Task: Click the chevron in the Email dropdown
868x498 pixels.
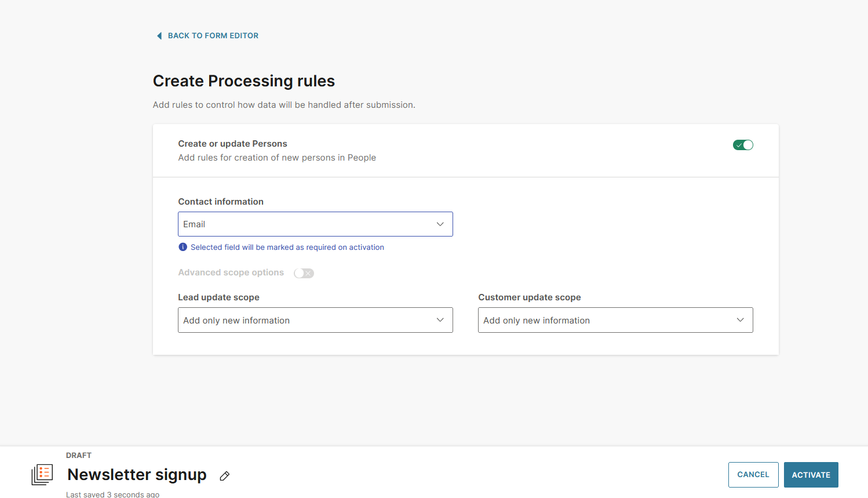Action: point(440,224)
